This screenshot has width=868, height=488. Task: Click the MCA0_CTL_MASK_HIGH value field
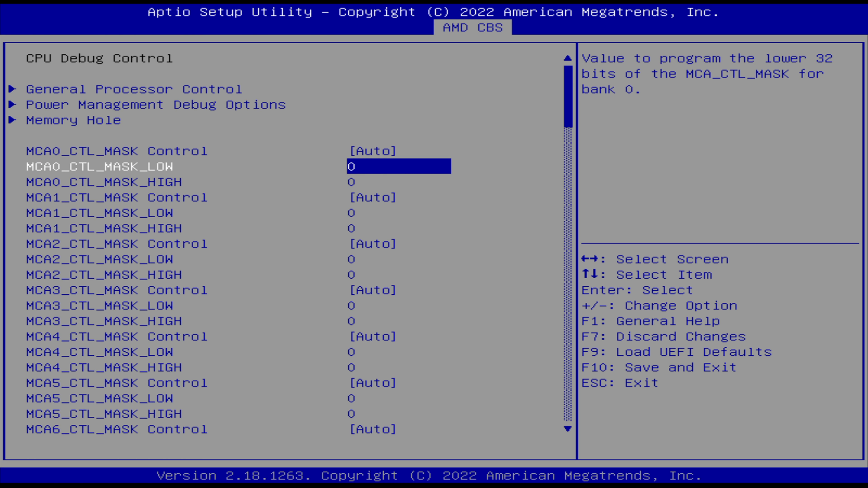(x=351, y=182)
